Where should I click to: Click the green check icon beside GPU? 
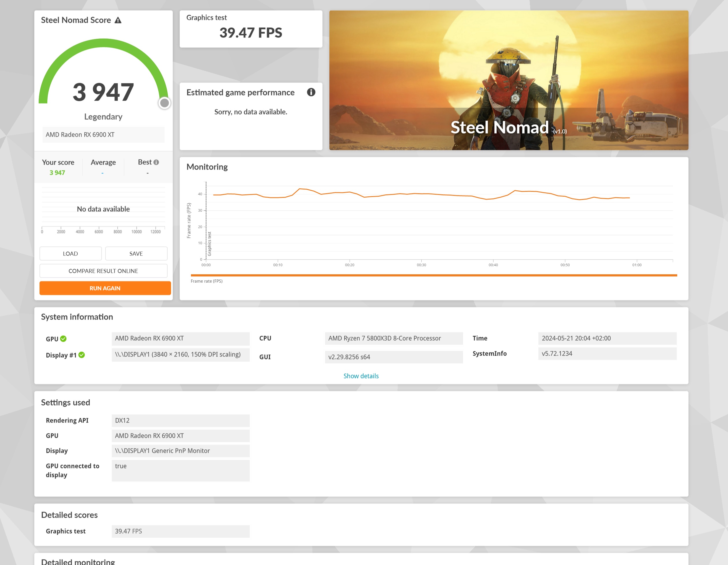pyautogui.click(x=63, y=339)
